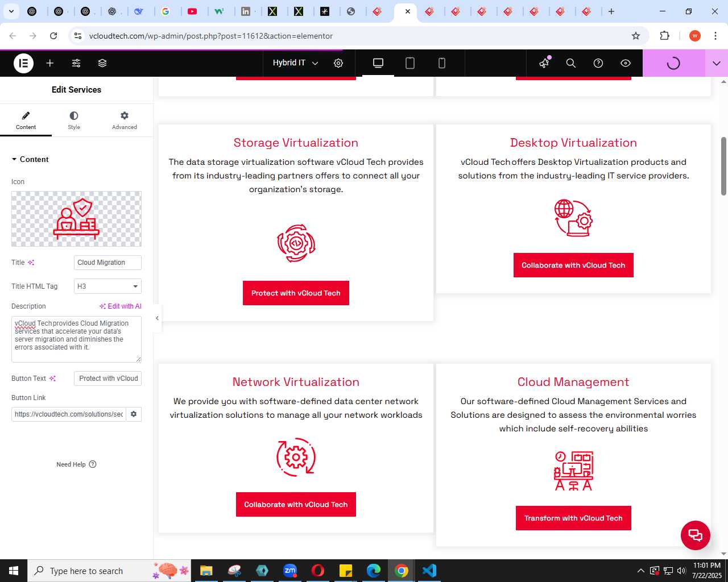The height and width of the screenshot is (582, 728).
Task: Expand the save options arrow
Action: 717,63
